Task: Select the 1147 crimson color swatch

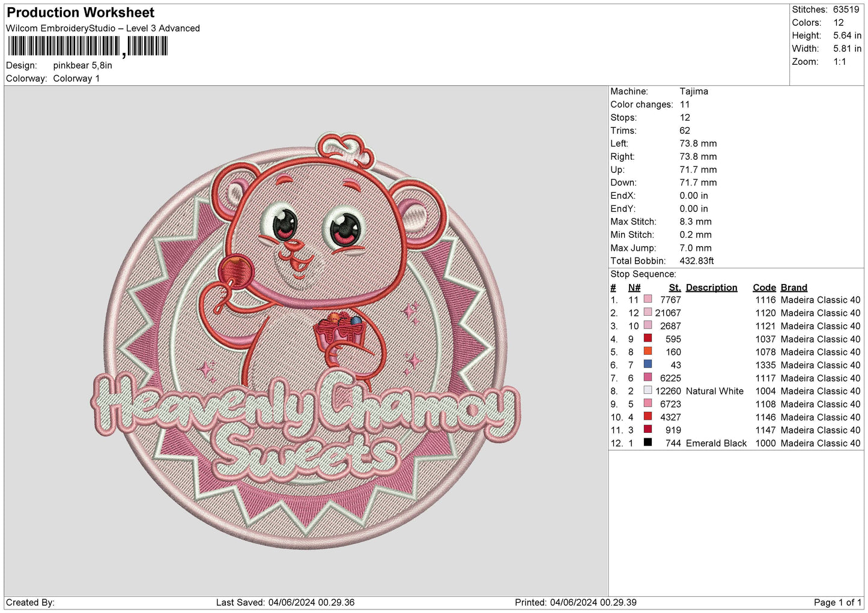Action: 648,429
